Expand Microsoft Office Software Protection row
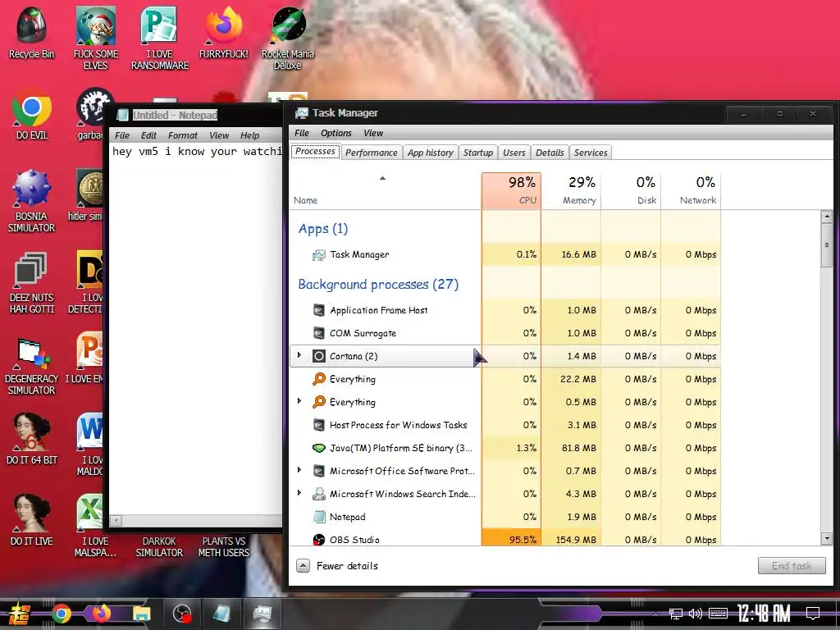Image resolution: width=840 pixels, height=630 pixels. pyautogui.click(x=299, y=470)
